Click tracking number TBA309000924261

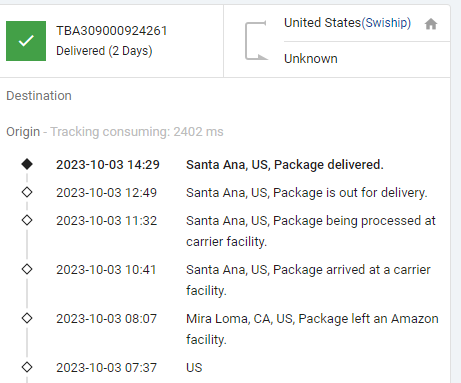pyautogui.click(x=112, y=31)
